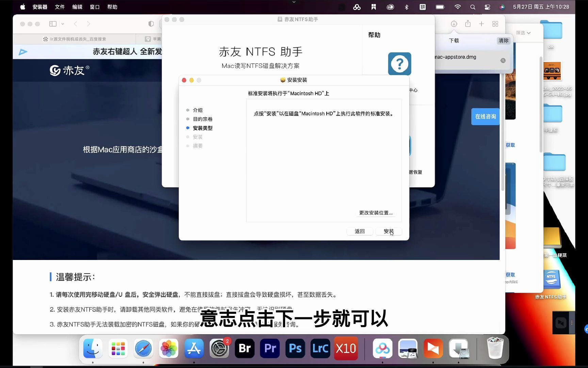
Task: Switch to the Baidu search tab
Action: [x=74, y=39]
